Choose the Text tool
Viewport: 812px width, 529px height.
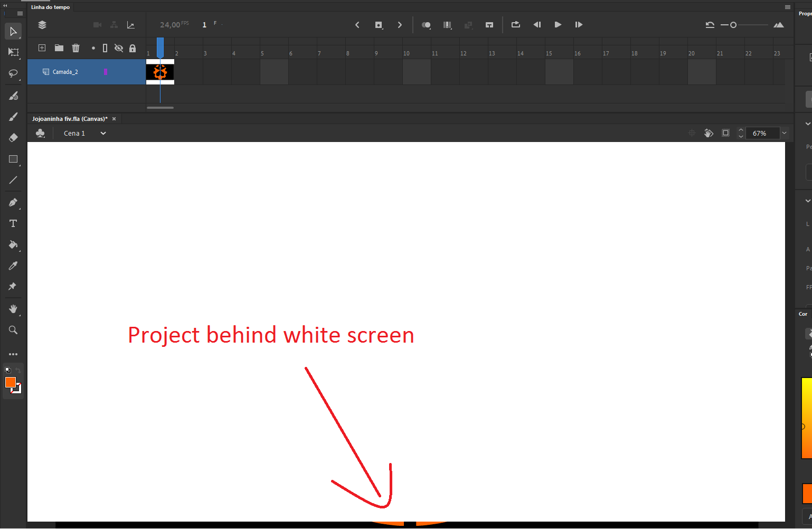pos(13,223)
